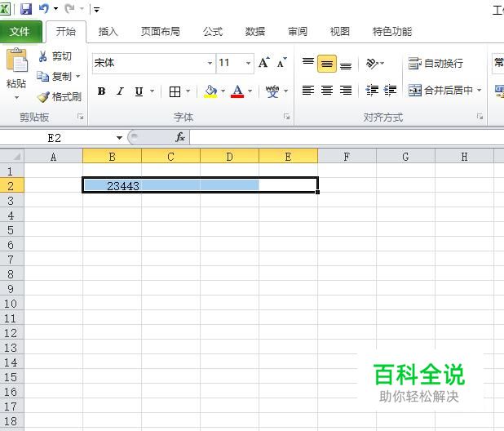Open the 字体 dialog launcher
504x431 pixels.
[286, 117]
